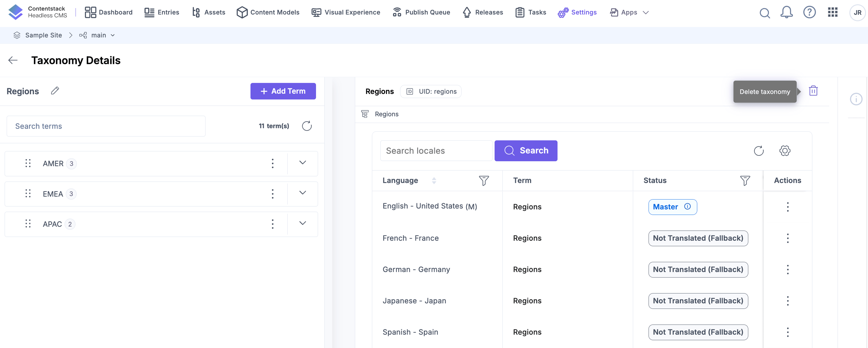Filter by the Status column
This screenshot has height=348, width=868.
pyautogui.click(x=745, y=180)
